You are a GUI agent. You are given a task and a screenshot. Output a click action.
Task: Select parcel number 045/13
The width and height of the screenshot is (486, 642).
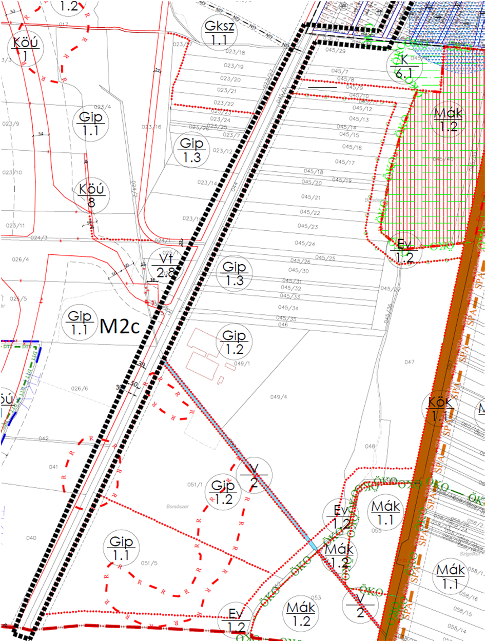point(359,119)
